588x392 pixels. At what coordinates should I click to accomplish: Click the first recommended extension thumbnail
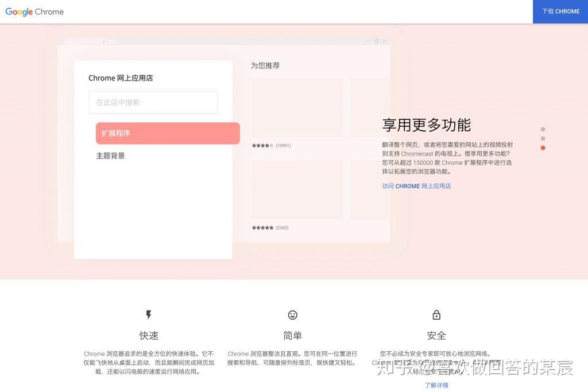pyautogui.click(x=297, y=107)
